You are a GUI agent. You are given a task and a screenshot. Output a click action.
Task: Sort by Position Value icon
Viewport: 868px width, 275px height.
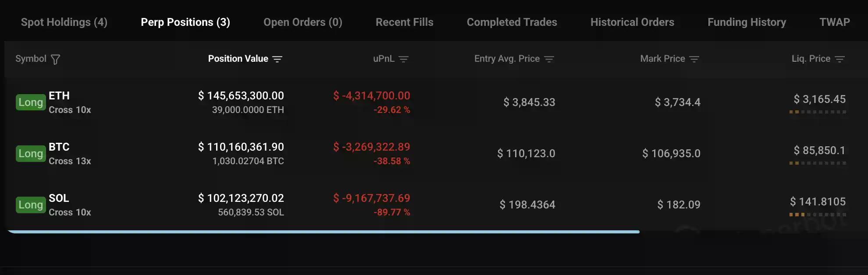coord(277,59)
